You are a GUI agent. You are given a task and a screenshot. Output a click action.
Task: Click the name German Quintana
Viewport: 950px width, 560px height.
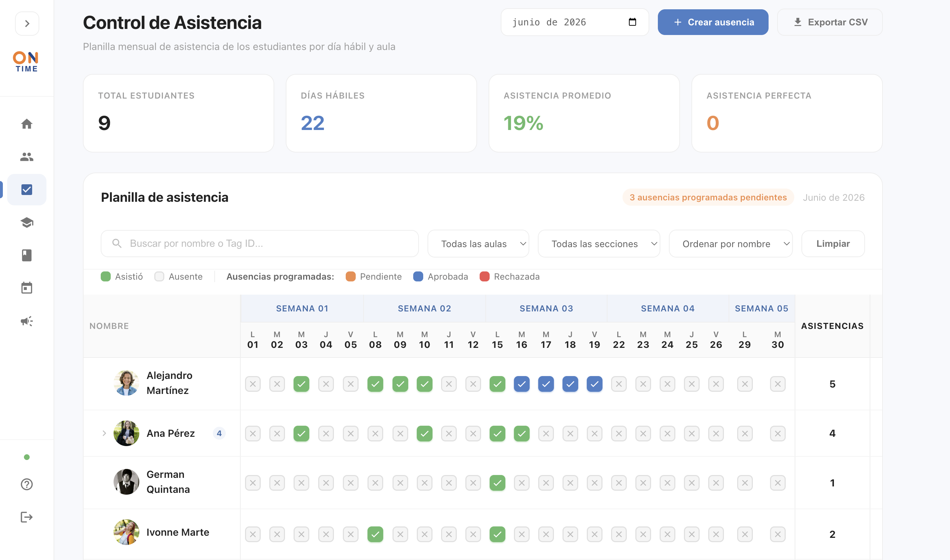click(168, 482)
